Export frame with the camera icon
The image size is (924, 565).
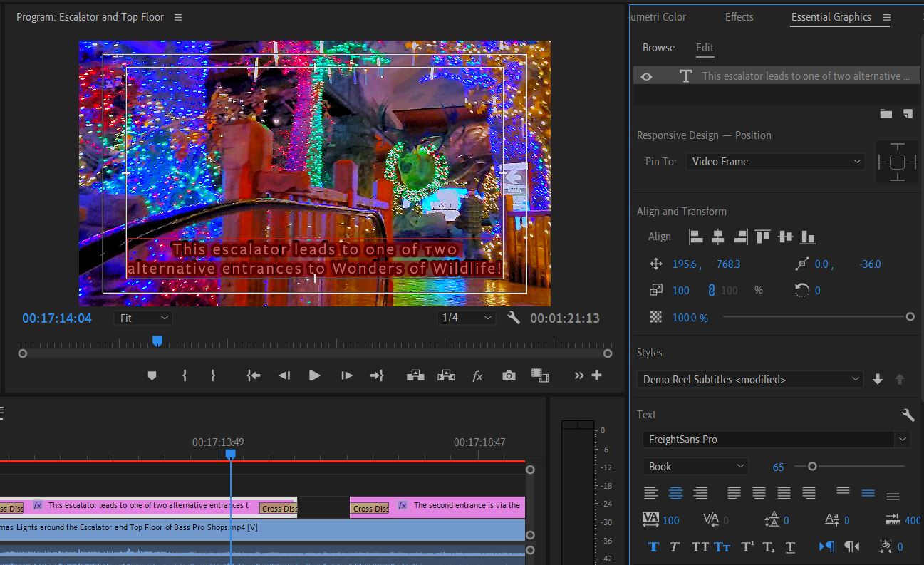(509, 375)
